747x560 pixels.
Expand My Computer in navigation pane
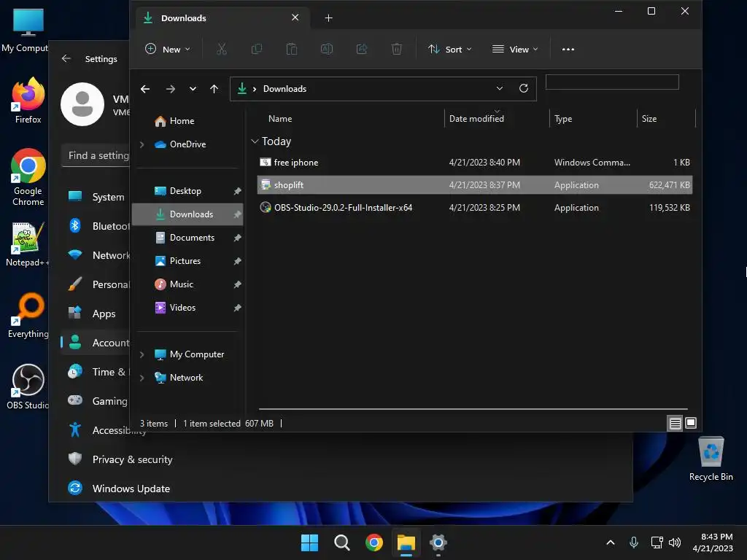coord(142,354)
